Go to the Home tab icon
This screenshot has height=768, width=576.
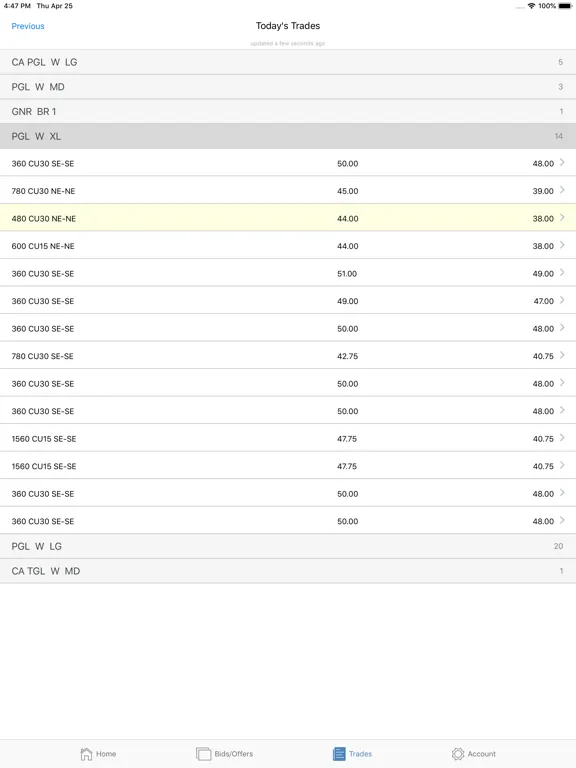pyautogui.click(x=86, y=754)
